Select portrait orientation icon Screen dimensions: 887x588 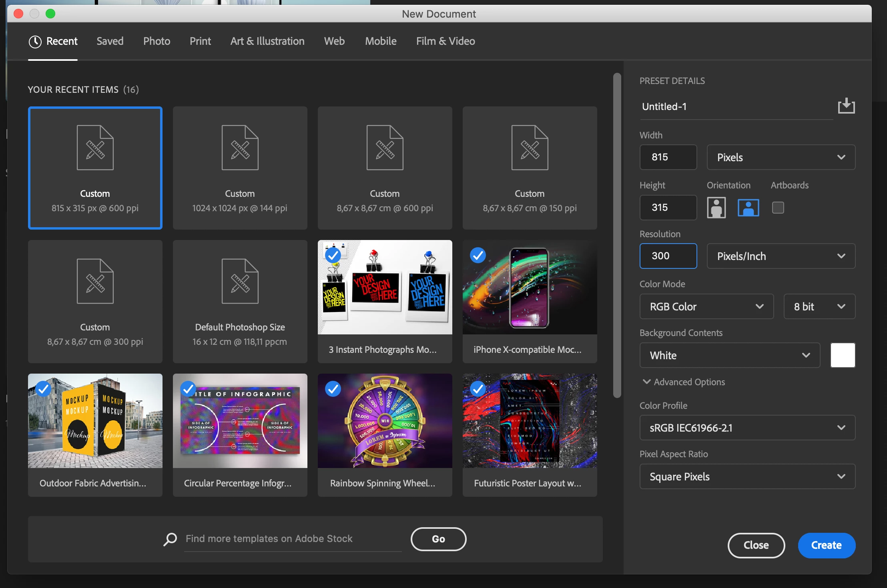(x=716, y=208)
